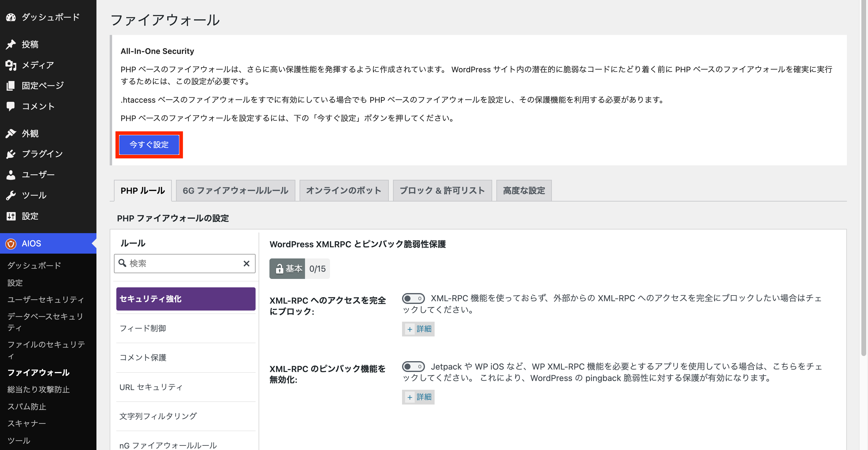This screenshot has width=868, height=450.
Task: Open ユーザーセキュリティ submenu link
Action: tap(46, 300)
